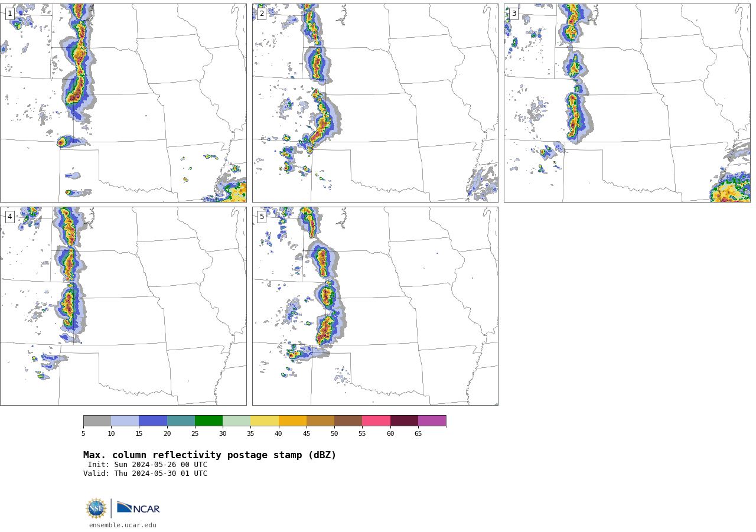Click the member number 5 label box
This screenshot has height=532, width=756.
click(x=262, y=217)
